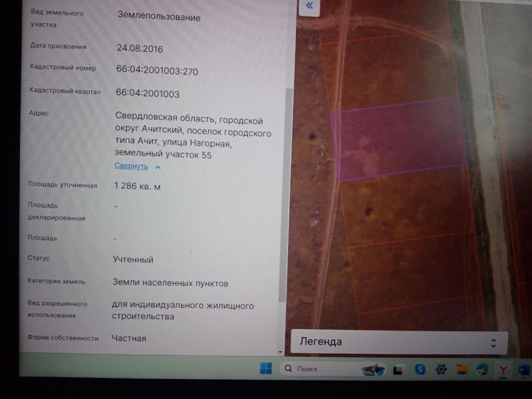The image size is (532, 399).
Task: Select the highlighted purple land parcel on map
Action: [x=399, y=138]
